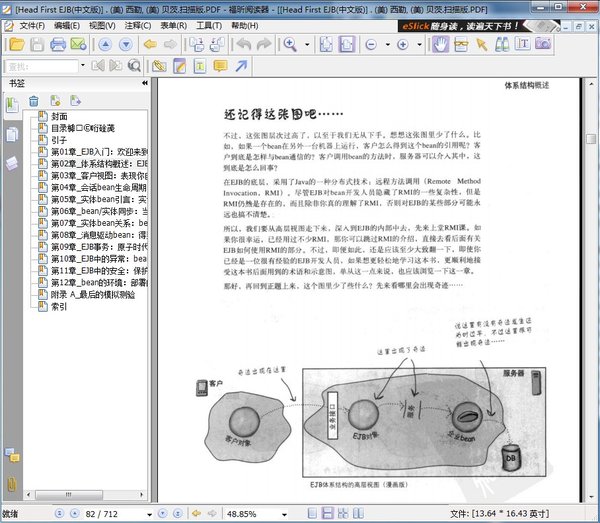Collapse the 书签 bookmarks panel
The width and height of the screenshot is (600, 523).
(145, 83)
